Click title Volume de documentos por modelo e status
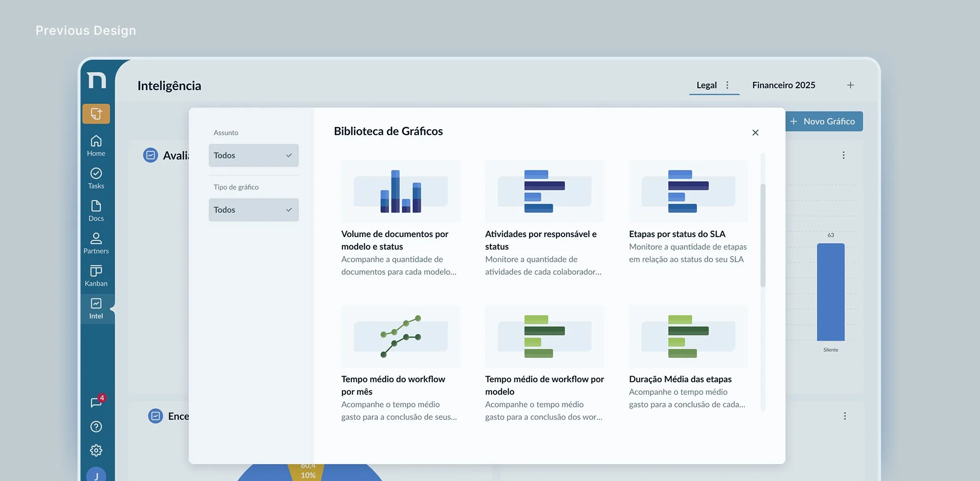The image size is (980, 481). click(395, 240)
